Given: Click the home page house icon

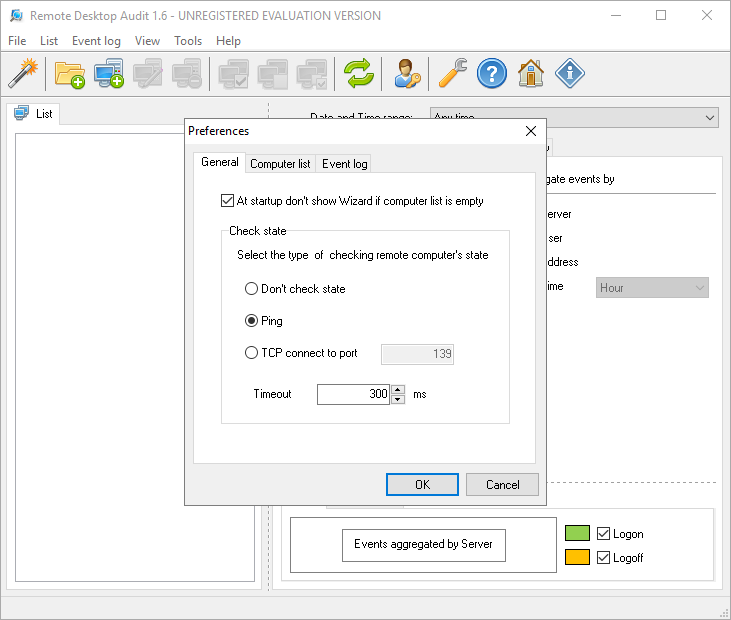Looking at the screenshot, I should pyautogui.click(x=531, y=73).
